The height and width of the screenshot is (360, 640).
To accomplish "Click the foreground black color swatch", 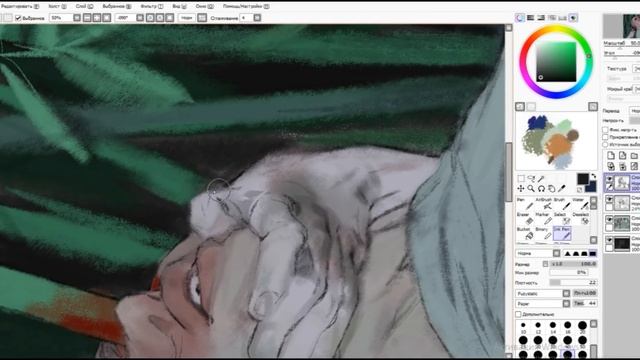I will coord(582,179).
